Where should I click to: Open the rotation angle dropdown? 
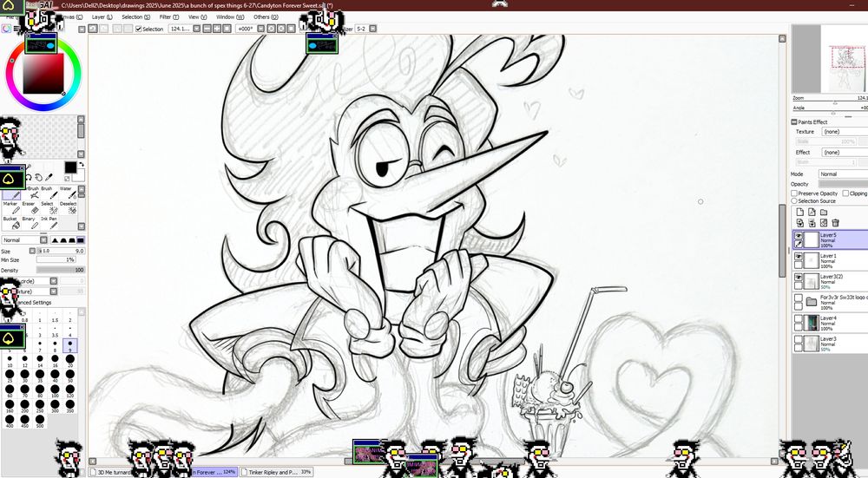click(x=260, y=29)
